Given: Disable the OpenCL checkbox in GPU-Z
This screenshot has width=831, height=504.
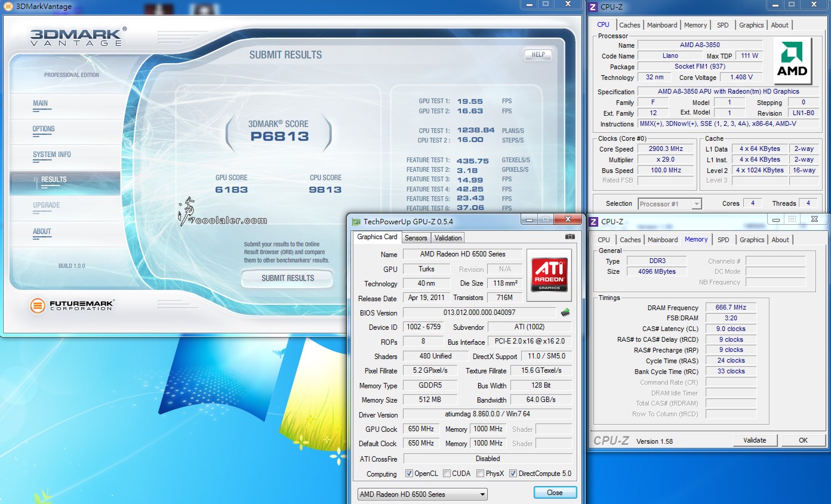Looking at the screenshot, I should (x=408, y=473).
